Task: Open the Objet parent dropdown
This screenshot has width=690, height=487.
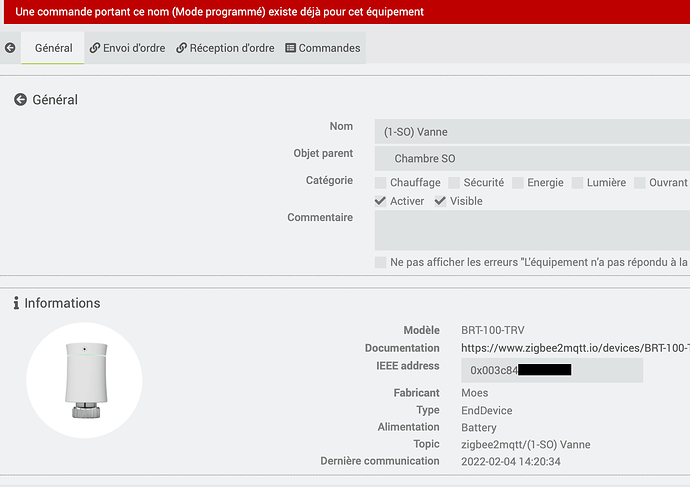Action: click(x=532, y=158)
